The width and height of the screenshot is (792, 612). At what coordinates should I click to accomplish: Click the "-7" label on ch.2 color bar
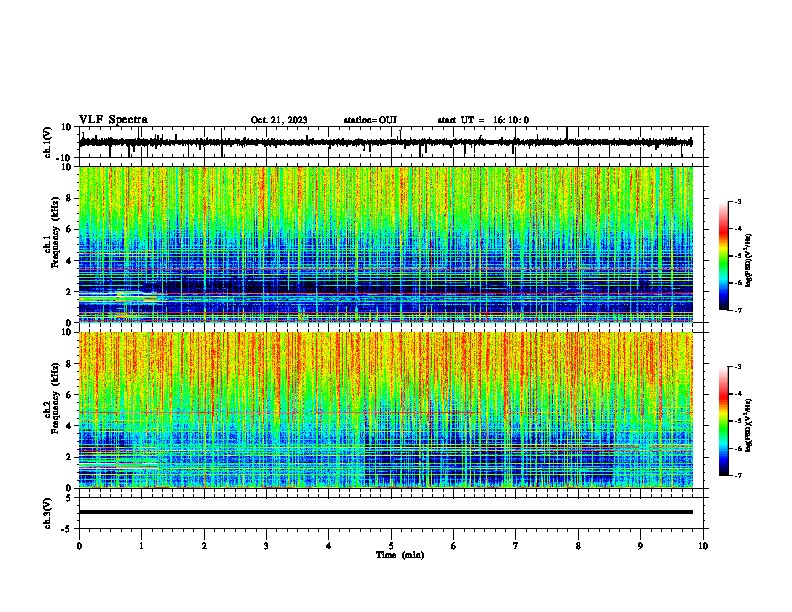click(738, 475)
